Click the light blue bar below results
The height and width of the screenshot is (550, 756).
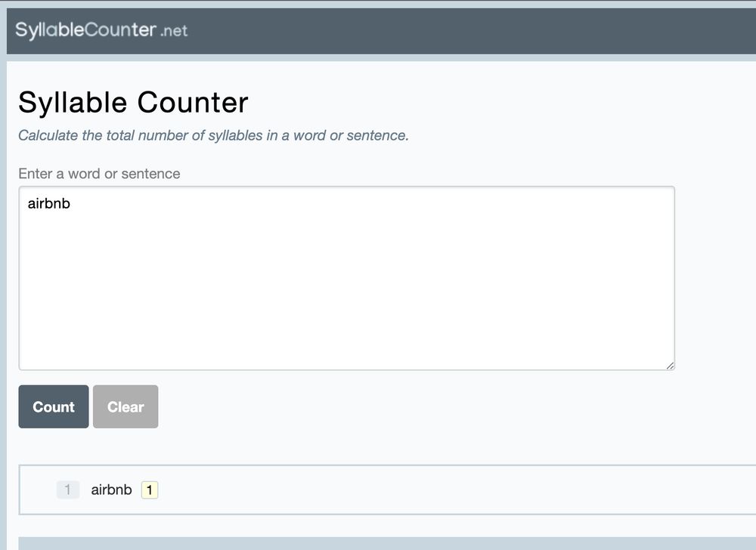pos(387,543)
